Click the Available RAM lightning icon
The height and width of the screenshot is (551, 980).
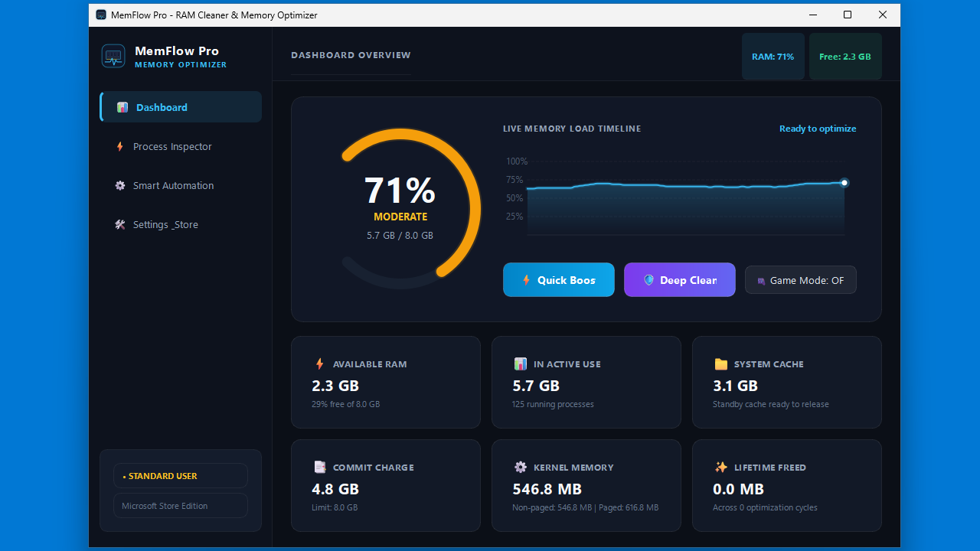tap(320, 364)
